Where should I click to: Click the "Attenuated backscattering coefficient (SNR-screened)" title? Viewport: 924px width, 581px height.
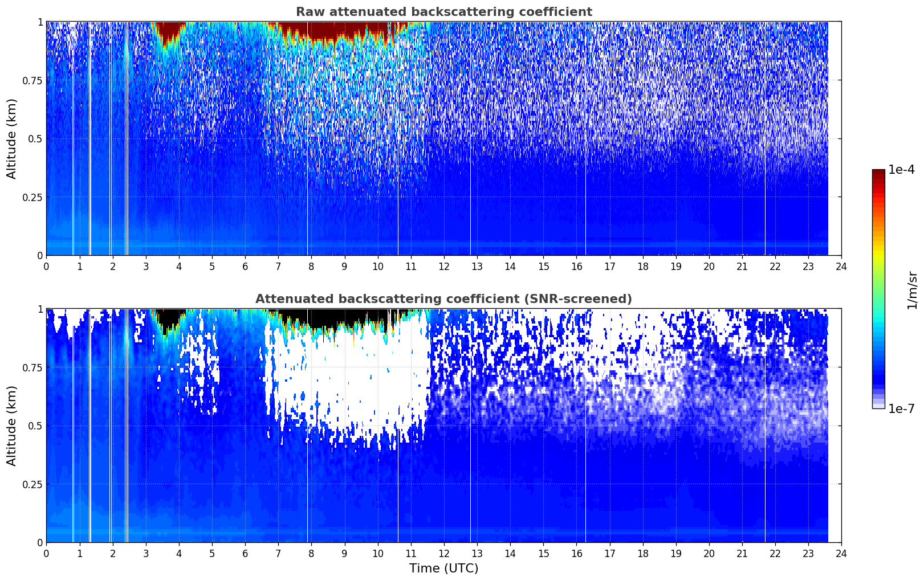pyautogui.click(x=443, y=299)
